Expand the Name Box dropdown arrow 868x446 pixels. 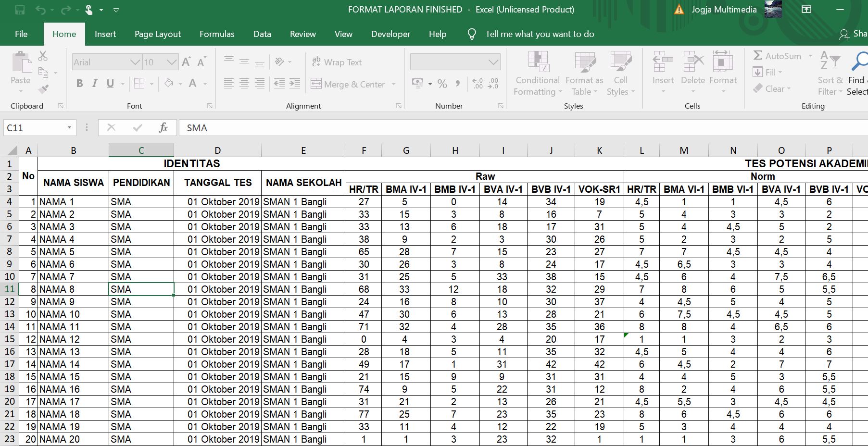click(69, 127)
